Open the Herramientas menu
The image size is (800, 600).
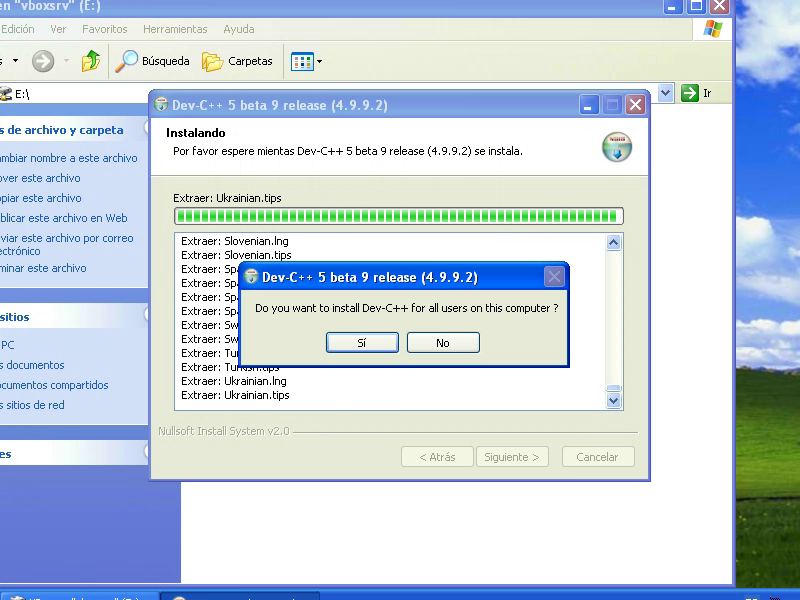click(175, 29)
